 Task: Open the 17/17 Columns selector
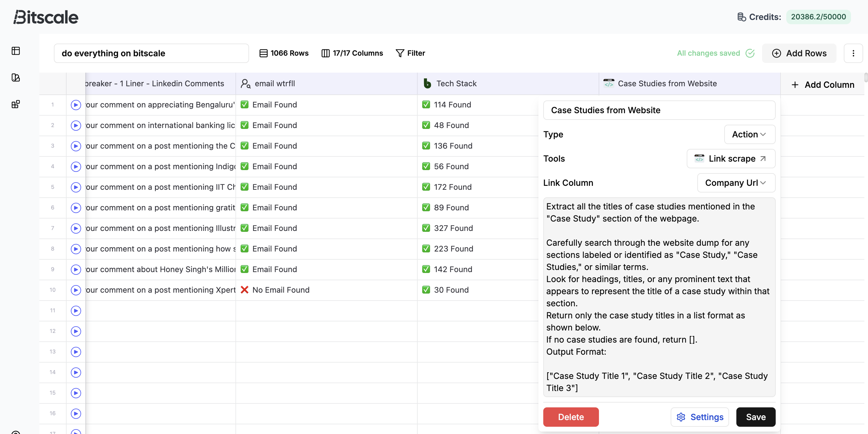(352, 53)
